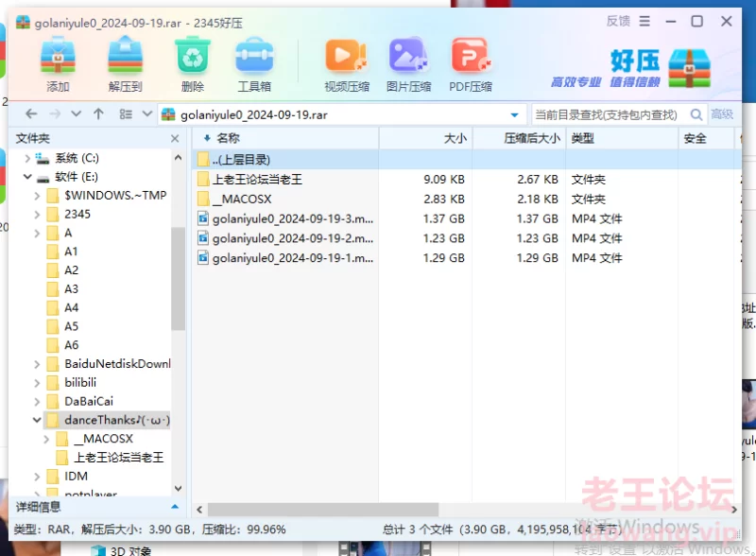Click the 反馈 feedback link
The image size is (756, 556).
(x=618, y=21)
